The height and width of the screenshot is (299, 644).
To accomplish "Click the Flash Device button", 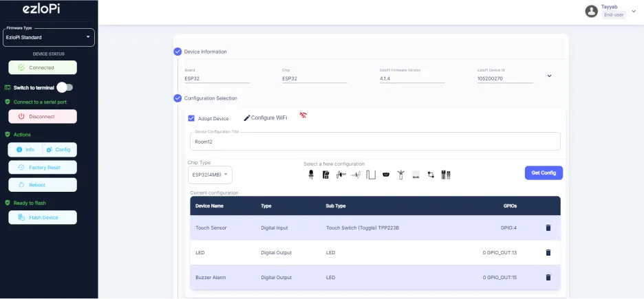I will [43, 217].
